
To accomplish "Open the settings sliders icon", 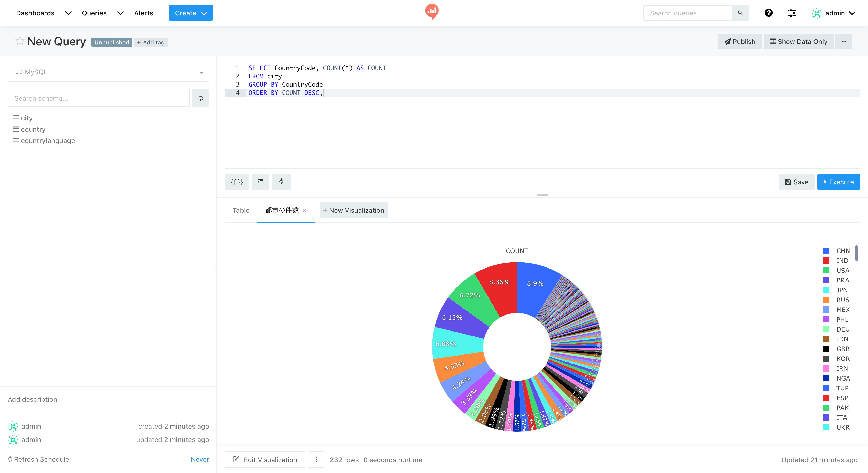I will coord(792,13).
